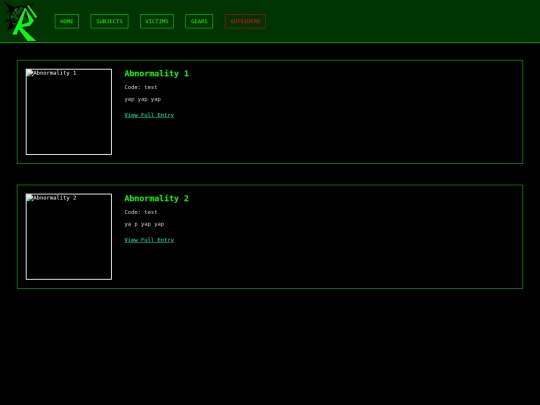The image size is (540, 405).
Task: Click the Abnormality 1 image thumbnail
Action: tap(69, 112)
